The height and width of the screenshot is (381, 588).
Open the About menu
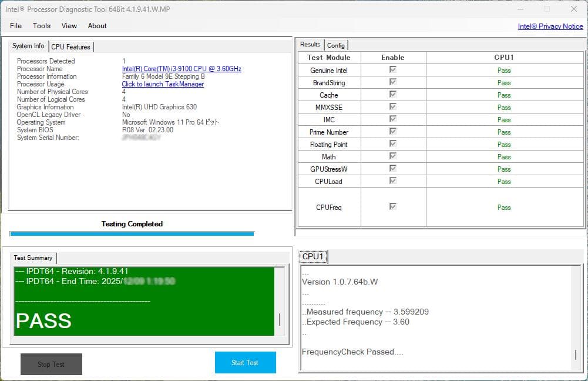(x=96, y=25)
